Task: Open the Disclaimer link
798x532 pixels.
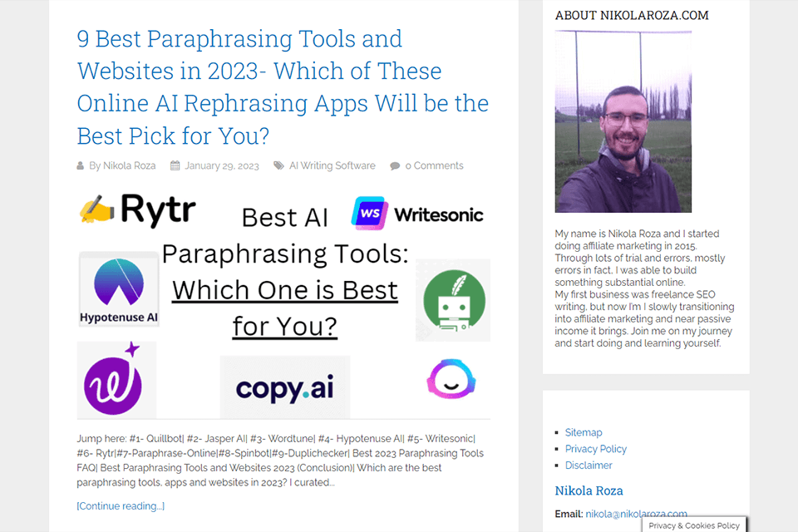Action: click(x=589, y=465)
